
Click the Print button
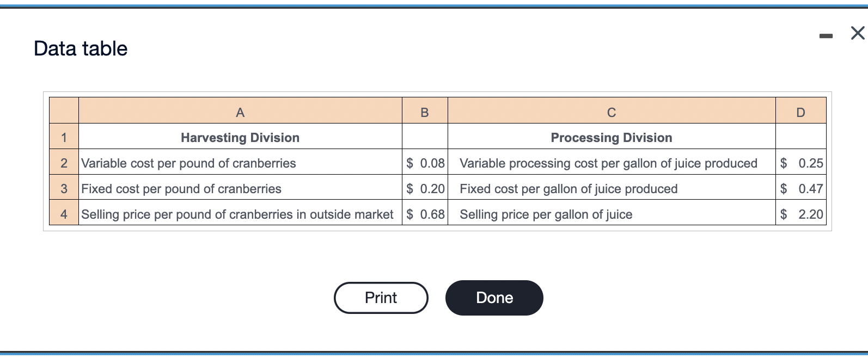pos(380,298)
